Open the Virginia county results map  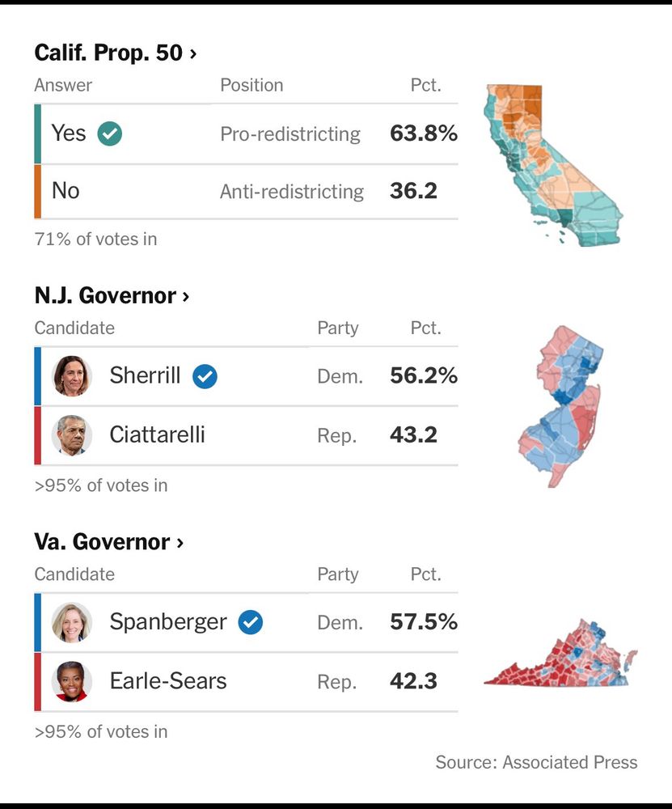(561, 655)
